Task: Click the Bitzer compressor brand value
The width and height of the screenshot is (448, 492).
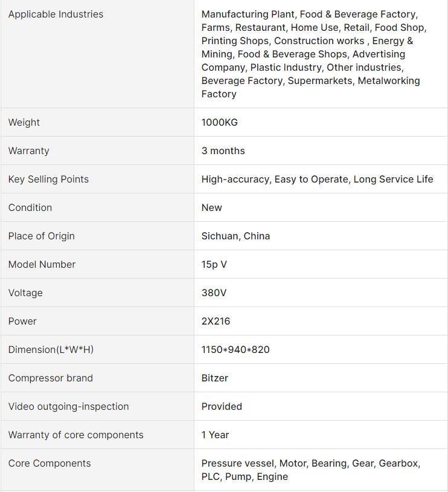Action: (215, 378)
